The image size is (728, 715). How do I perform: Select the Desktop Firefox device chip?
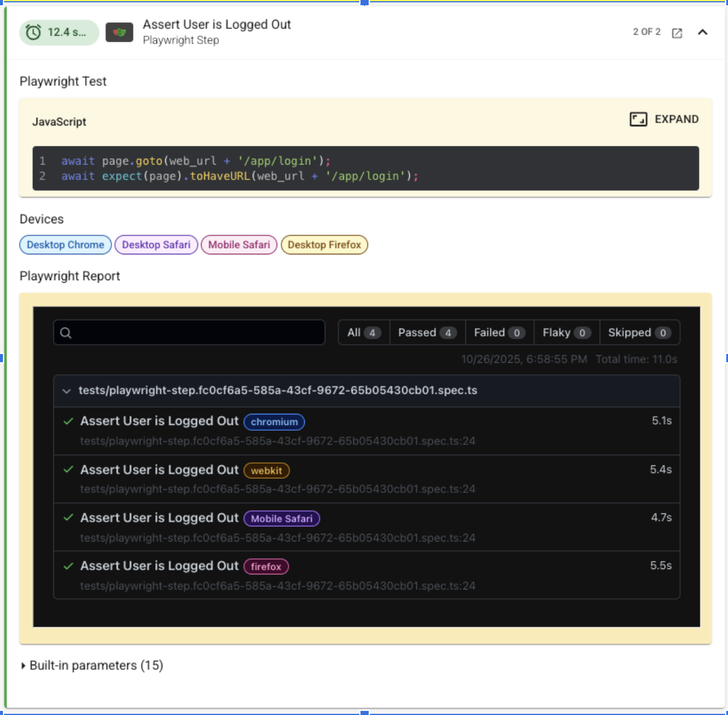click(x=324, y=245)
